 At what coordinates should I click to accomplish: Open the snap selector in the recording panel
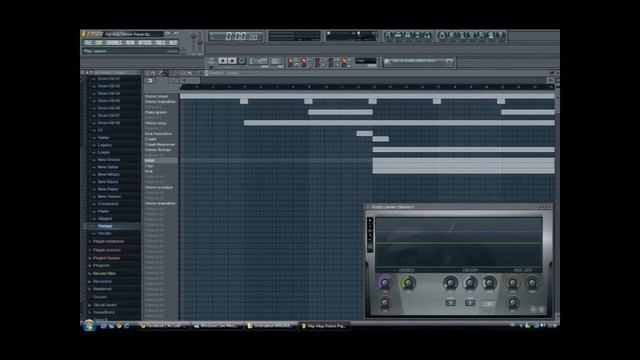click(x=366, y=61)
